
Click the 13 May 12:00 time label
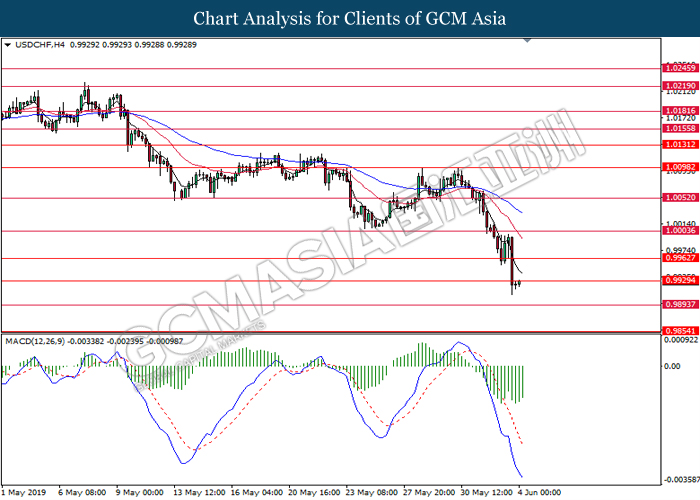pyautogui.click(x=199, y=492)
